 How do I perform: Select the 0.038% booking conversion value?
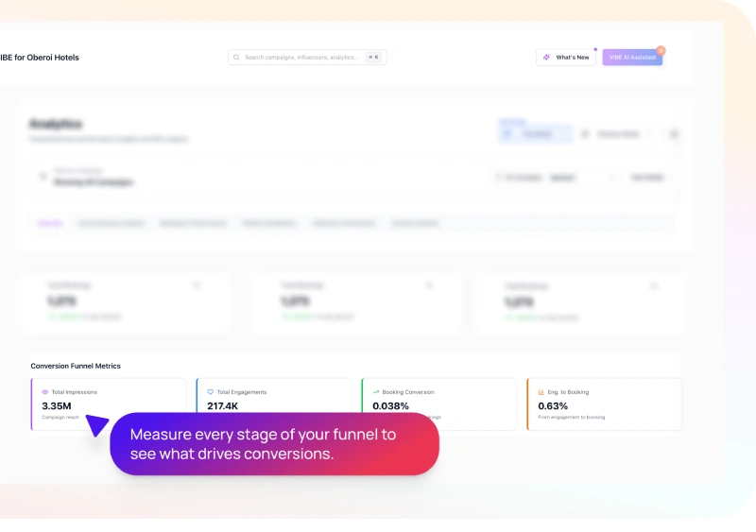pyautogui.click(x=390, y=406)
